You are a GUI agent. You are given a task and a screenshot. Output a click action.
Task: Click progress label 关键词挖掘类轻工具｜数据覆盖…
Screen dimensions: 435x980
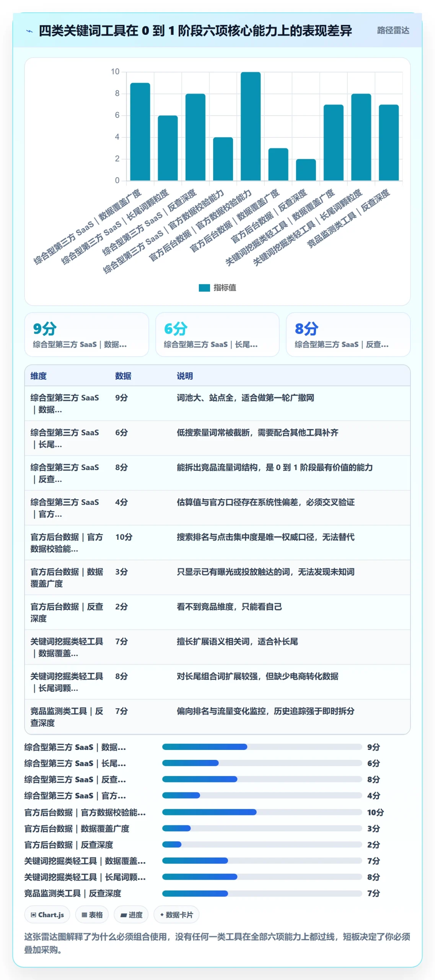click(85, 861)
